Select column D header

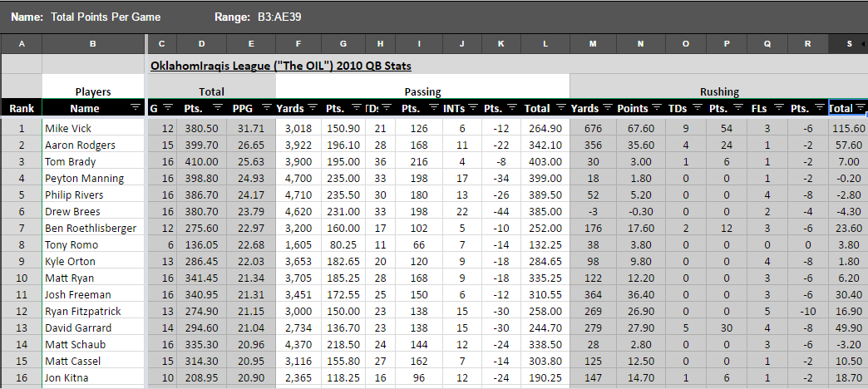(201, 44)
